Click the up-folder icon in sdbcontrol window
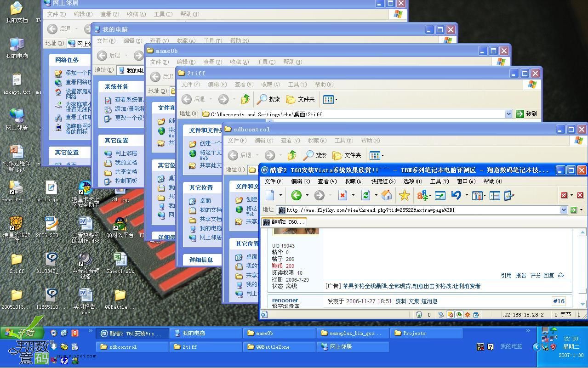The image size is (588, 368). tap(291, 155)
